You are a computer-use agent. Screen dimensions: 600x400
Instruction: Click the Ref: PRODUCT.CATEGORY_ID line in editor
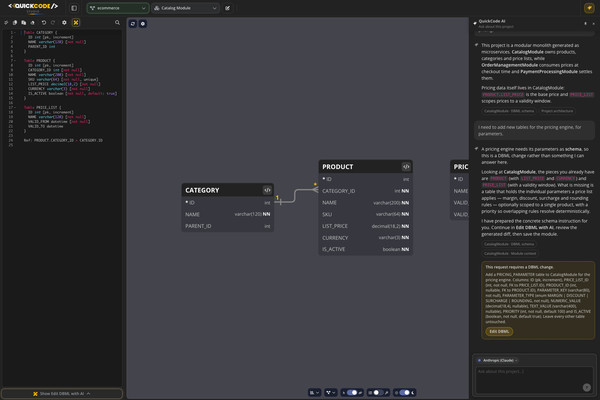point(63,140)
